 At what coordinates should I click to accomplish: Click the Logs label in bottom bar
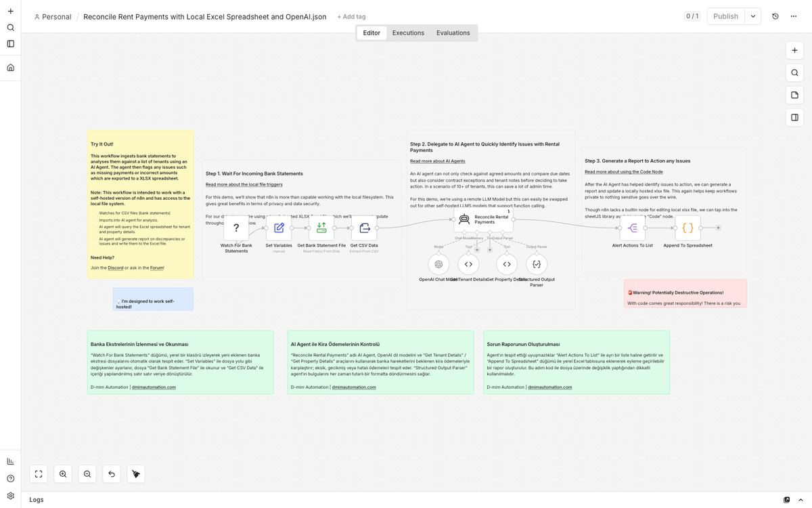[x=37, y=500]
